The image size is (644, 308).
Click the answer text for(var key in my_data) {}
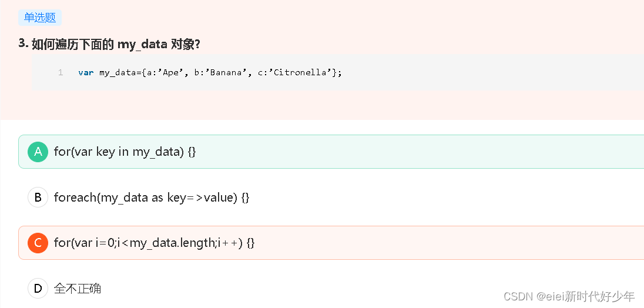tap(125, 152)
